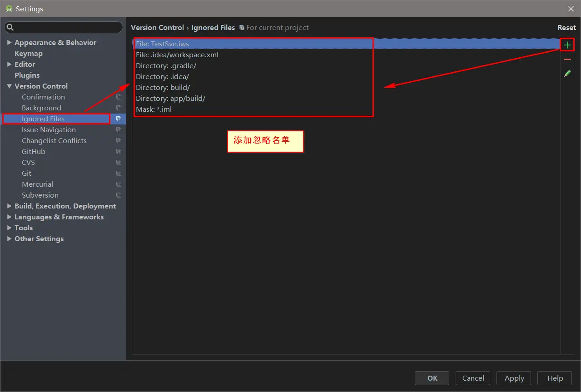
Task: Click the red minus remove icon
Action: (x=567, y=60)
